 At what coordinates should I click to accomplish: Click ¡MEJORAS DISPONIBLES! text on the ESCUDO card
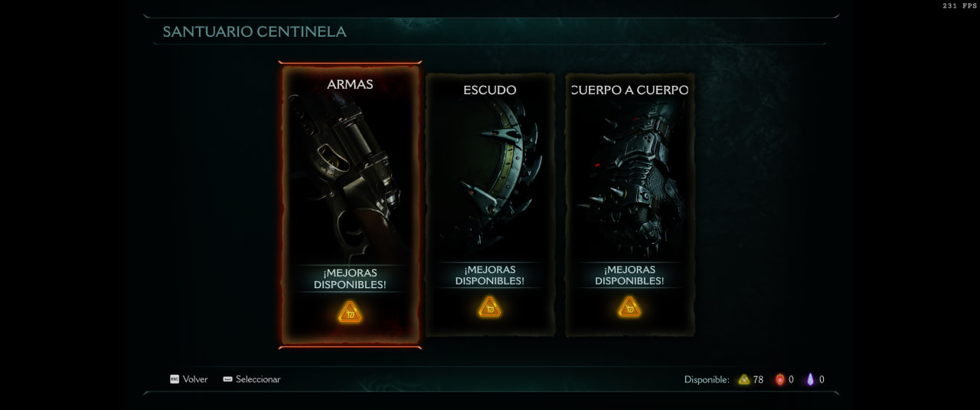(x=490, y=275)
